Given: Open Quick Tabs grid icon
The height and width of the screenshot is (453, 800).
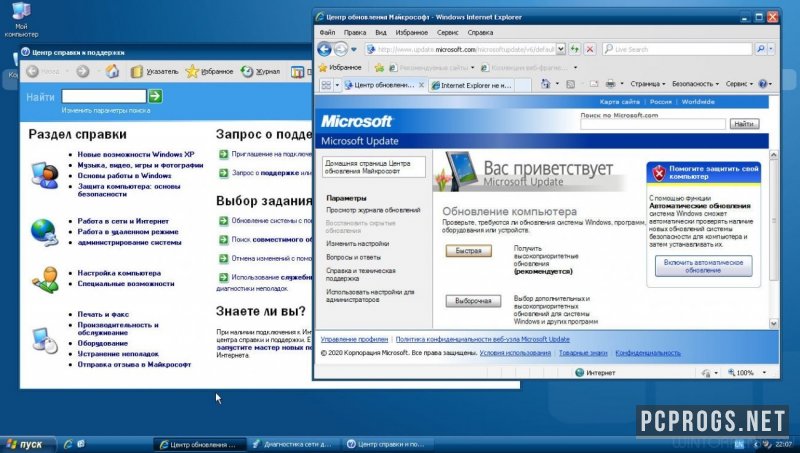Looking at the screenshot, I should click(x=326, y=85).
